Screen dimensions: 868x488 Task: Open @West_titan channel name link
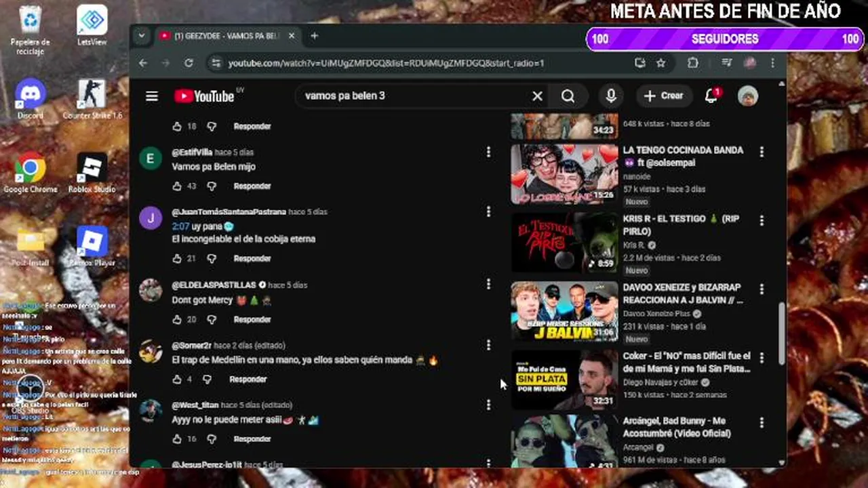[195, 405]
